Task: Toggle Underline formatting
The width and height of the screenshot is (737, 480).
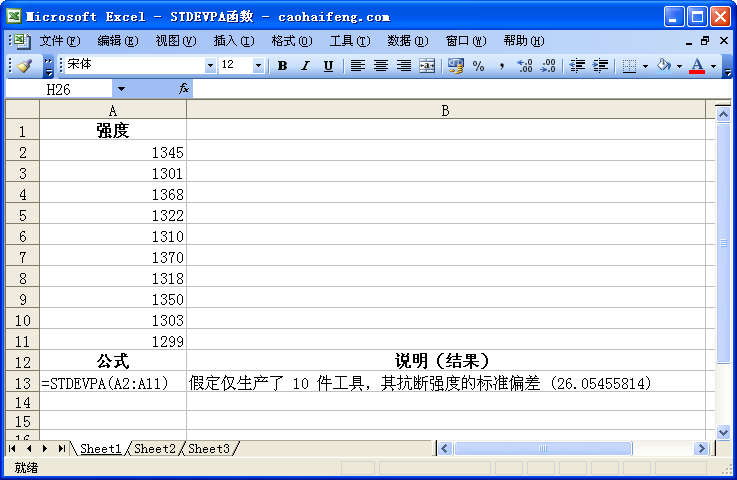Action: [329, 66]
